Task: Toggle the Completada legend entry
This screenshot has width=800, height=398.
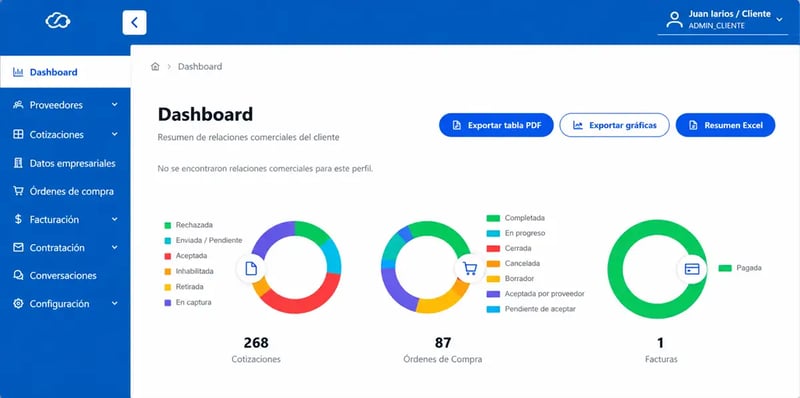Action: 516,218
